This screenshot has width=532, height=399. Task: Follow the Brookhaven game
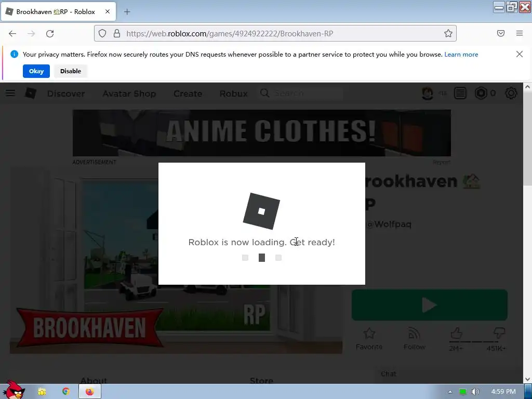pyautogui.click(x=414, y=339)
